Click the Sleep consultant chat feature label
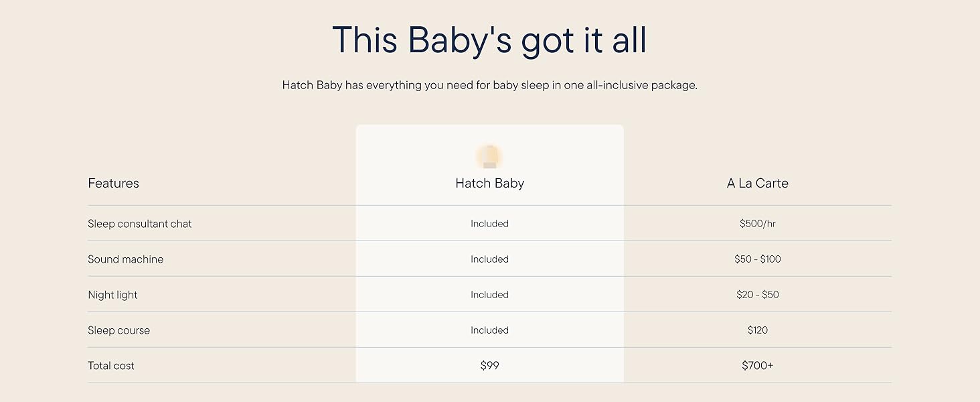The height and width of the screenshot is (402, 980). pyautogui.click(x=139, y=224)
